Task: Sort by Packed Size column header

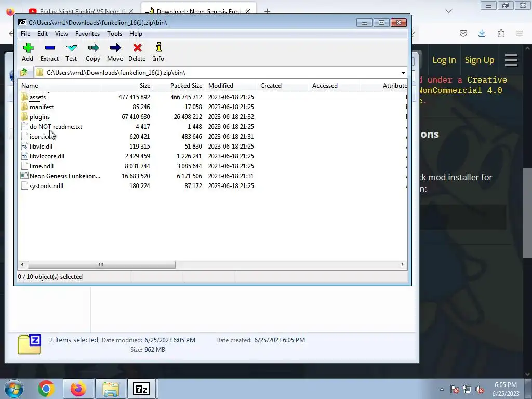Action: [x=179, y=86]
